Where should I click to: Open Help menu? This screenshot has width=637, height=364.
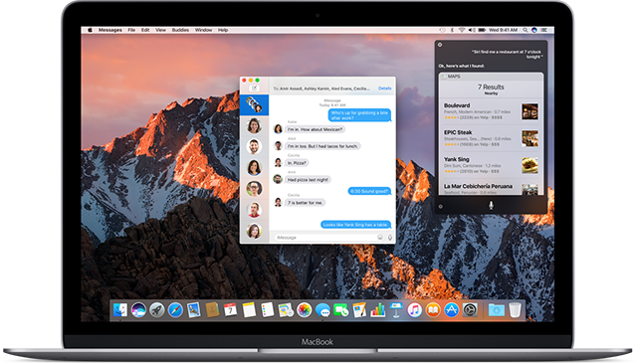[223, 30]
